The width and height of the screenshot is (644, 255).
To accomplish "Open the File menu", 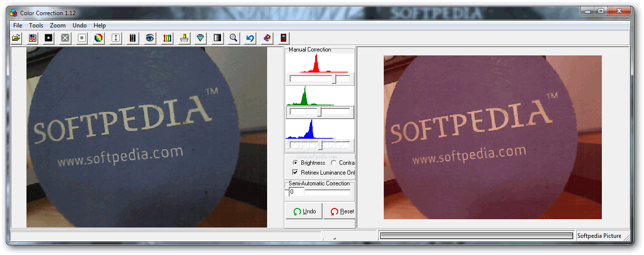I will (18, 25).
